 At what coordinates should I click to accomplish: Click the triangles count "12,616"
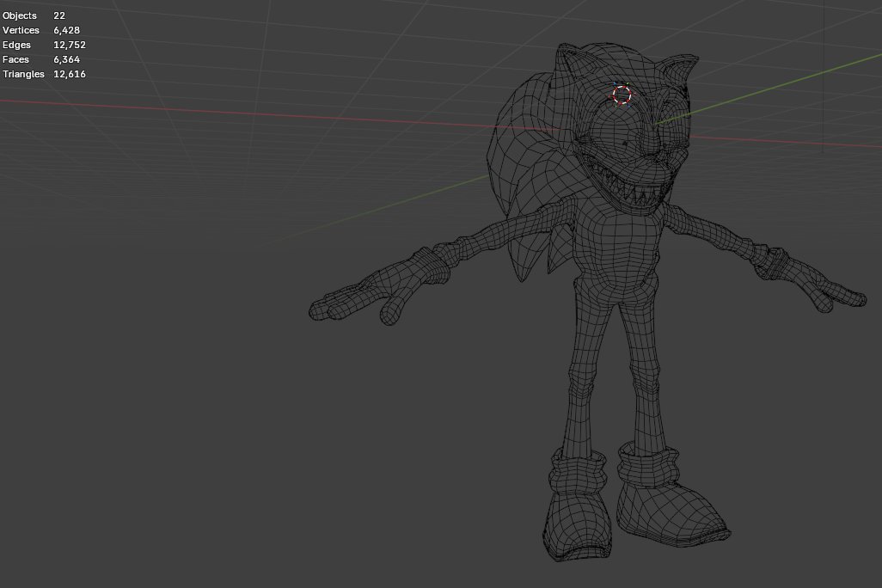(69, 74)
